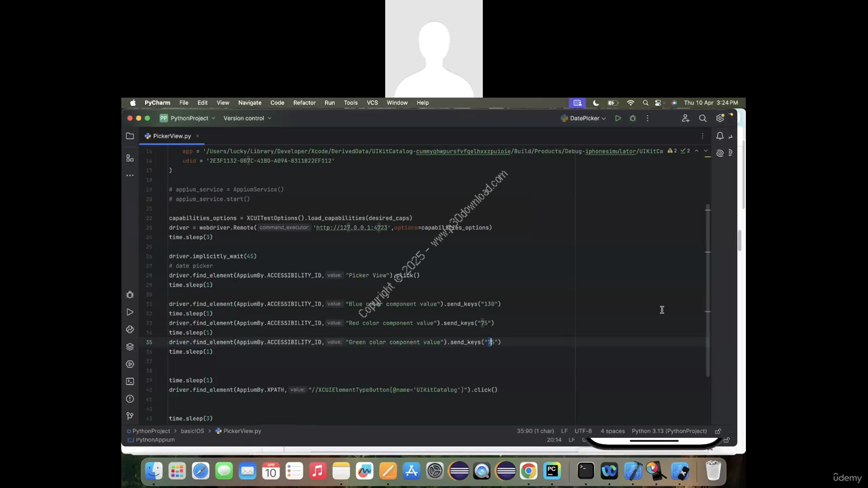Open the Problems tool window icon
The height and width of the screenshot is (488, 868).
coord(130,399)
